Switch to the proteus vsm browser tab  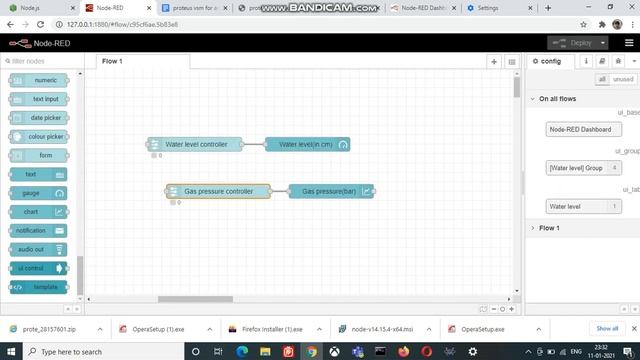coord(194,8)
